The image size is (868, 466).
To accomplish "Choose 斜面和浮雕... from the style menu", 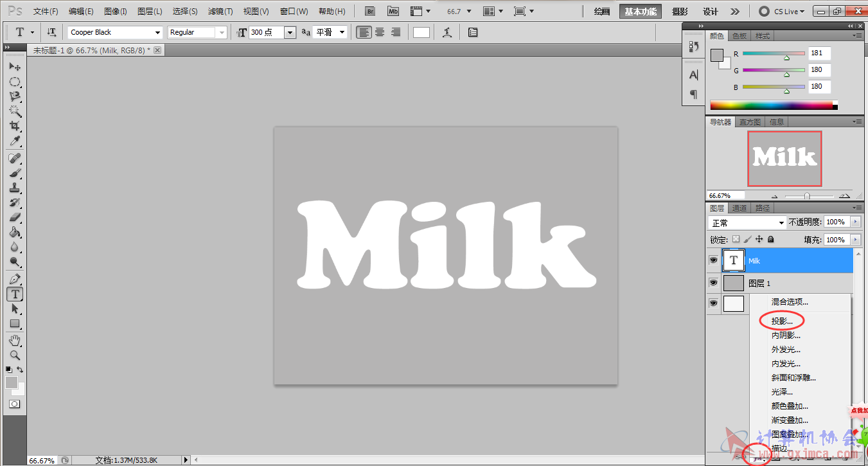I will 793,377.
